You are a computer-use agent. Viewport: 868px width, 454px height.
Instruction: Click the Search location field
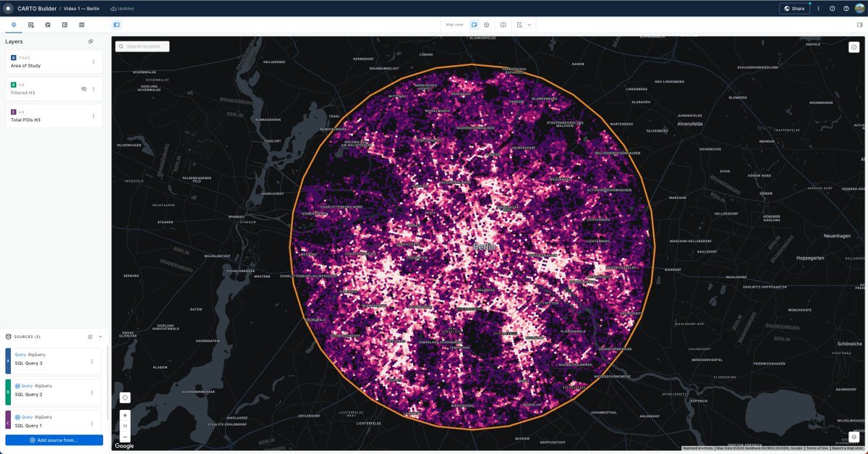[x=142, y=46]
